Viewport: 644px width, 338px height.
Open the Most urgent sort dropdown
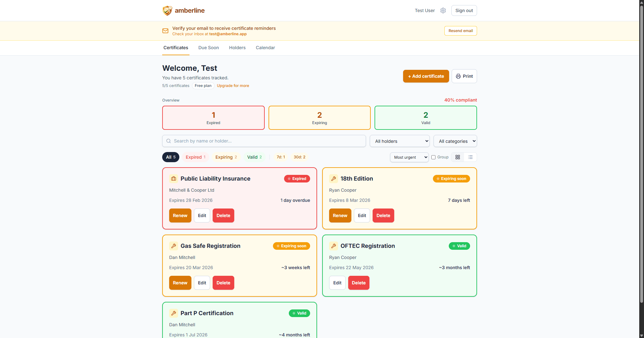[x=409, y=157]
